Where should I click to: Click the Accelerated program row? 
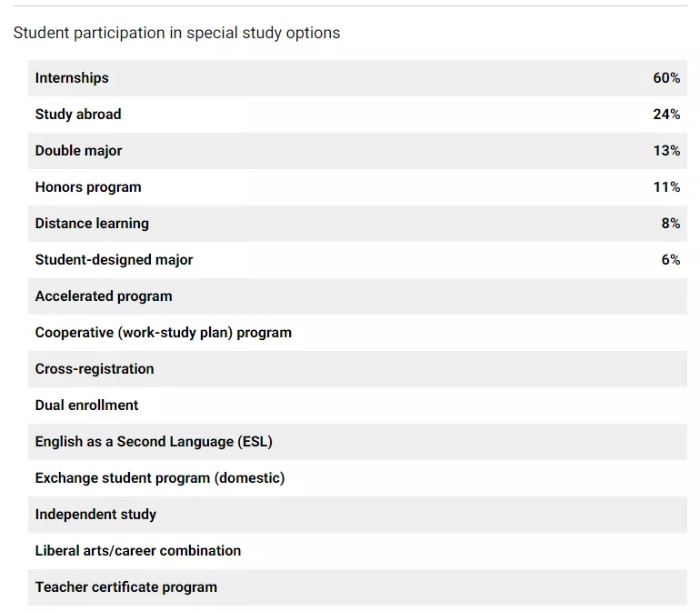pyautogui.click(x=104, y=296)
